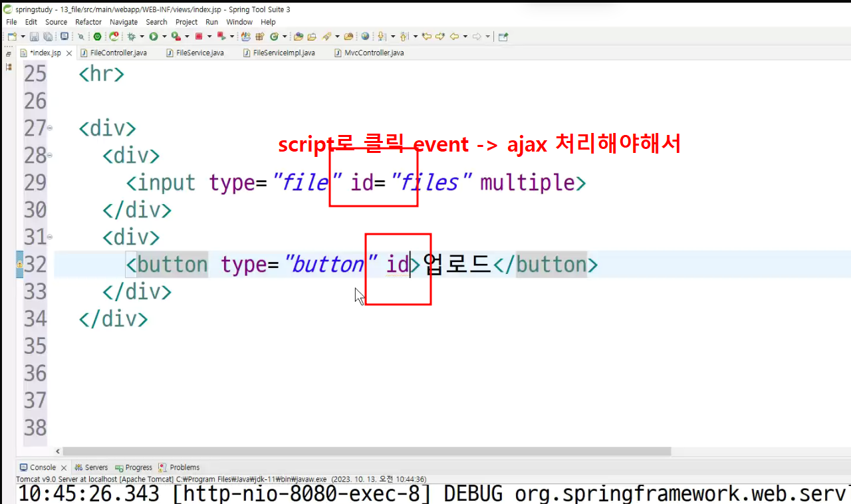Click Next Edit Location arrow icon

[440, 37]
